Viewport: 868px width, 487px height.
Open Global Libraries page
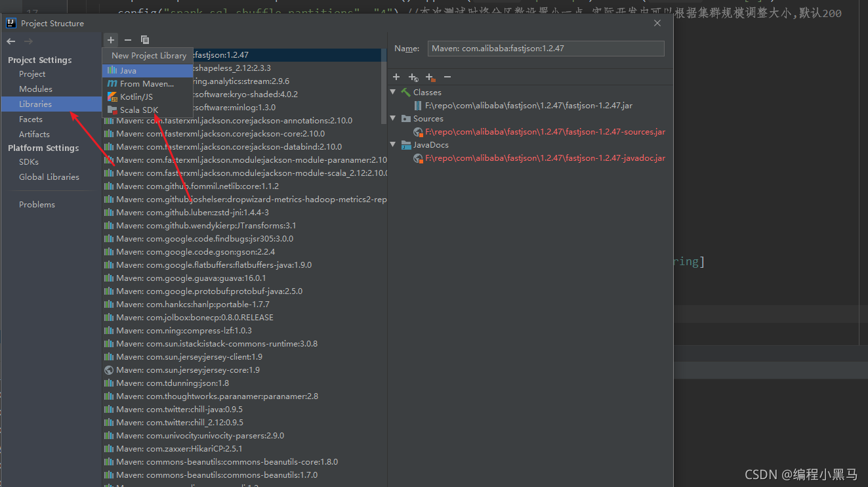(49, 177)
